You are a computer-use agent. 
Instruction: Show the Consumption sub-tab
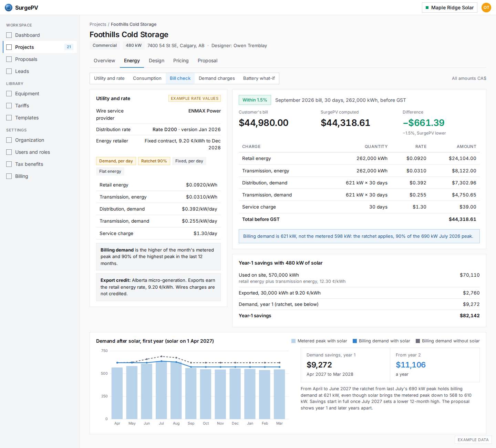click(147, 78)
